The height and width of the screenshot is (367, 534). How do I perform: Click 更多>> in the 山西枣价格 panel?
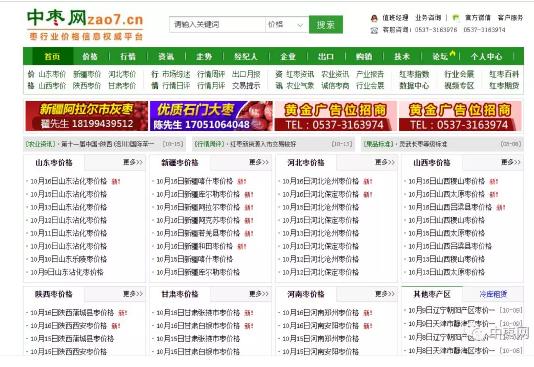tap(511, 162)
